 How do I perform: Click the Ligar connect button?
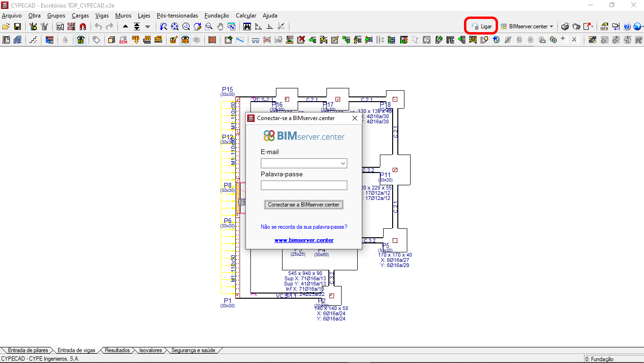[481, 26]
